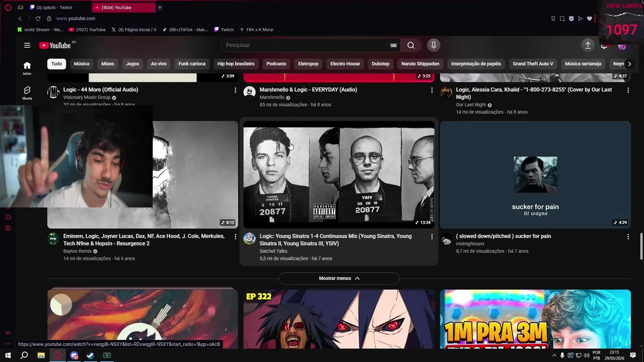Open the EP 322 video thumbnail
Viewport: 644px width, 362px height.
click(339, 319)
